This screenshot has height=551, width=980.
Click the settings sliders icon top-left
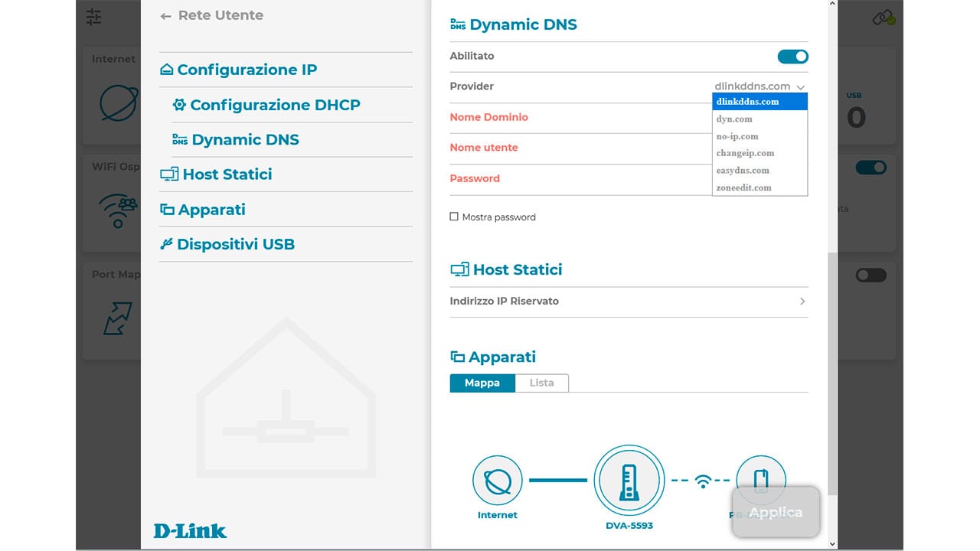93,17
